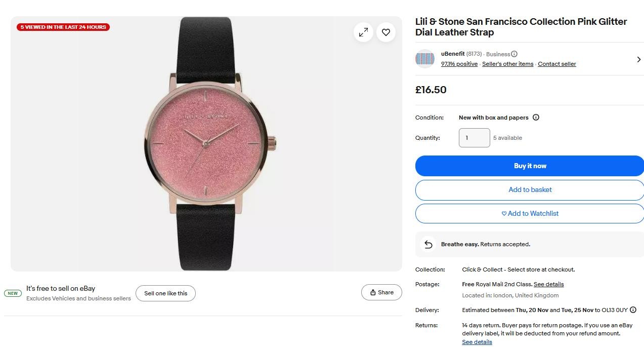Click the condition info icon
This screenshot has height=347, width=644.
click(536, 118)
